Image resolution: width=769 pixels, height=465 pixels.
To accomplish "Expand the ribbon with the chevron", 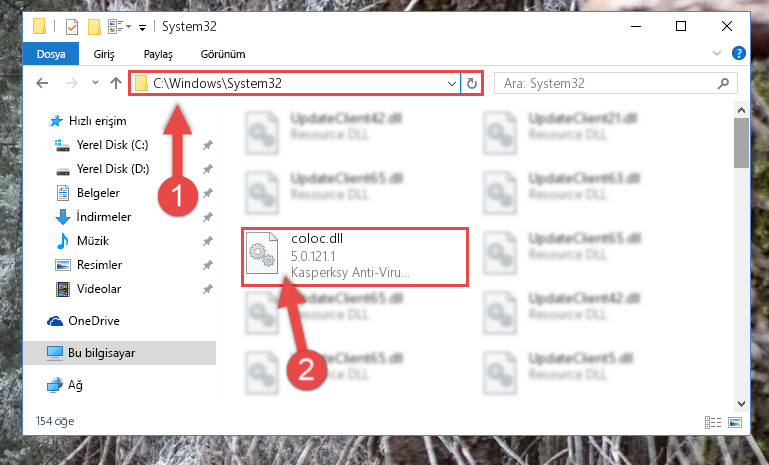I will click(717, 53).
